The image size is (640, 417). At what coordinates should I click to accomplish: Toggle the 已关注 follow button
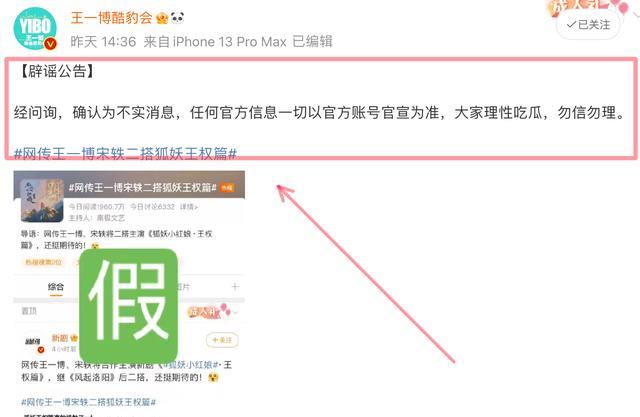[x=588, y=25]
